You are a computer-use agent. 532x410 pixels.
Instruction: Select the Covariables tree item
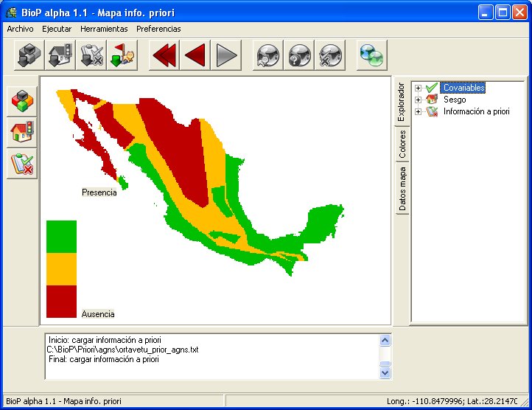coord(463,88)
